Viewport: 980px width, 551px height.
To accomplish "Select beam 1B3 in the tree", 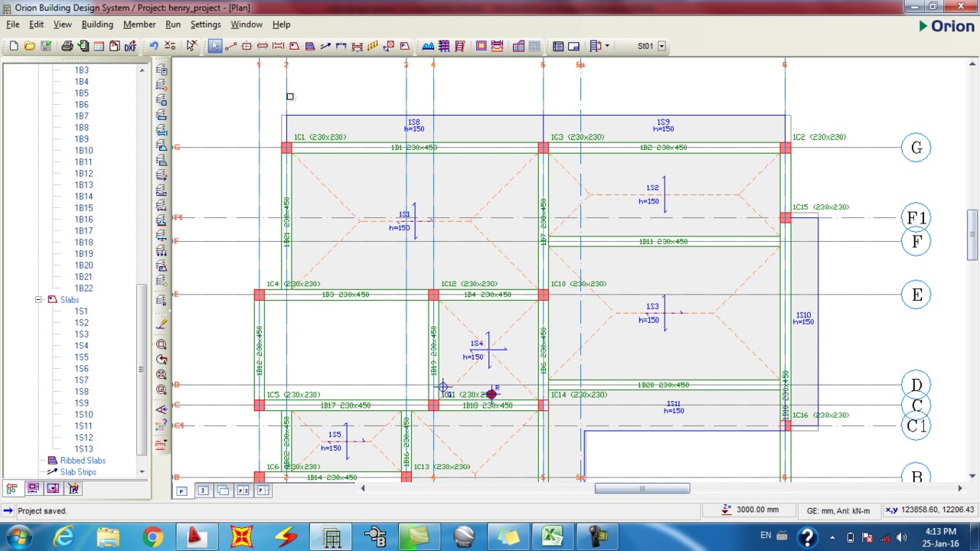I will pos(81,70).
